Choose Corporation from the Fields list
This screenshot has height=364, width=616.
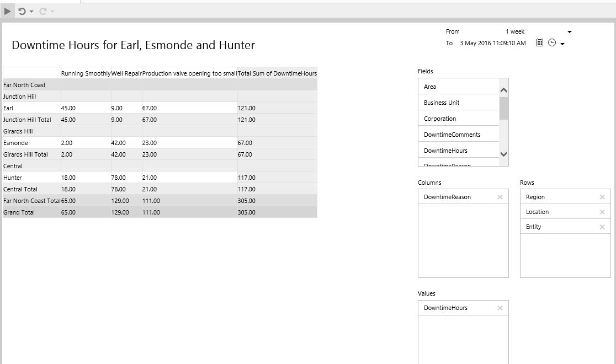click(x=440, y=119)
